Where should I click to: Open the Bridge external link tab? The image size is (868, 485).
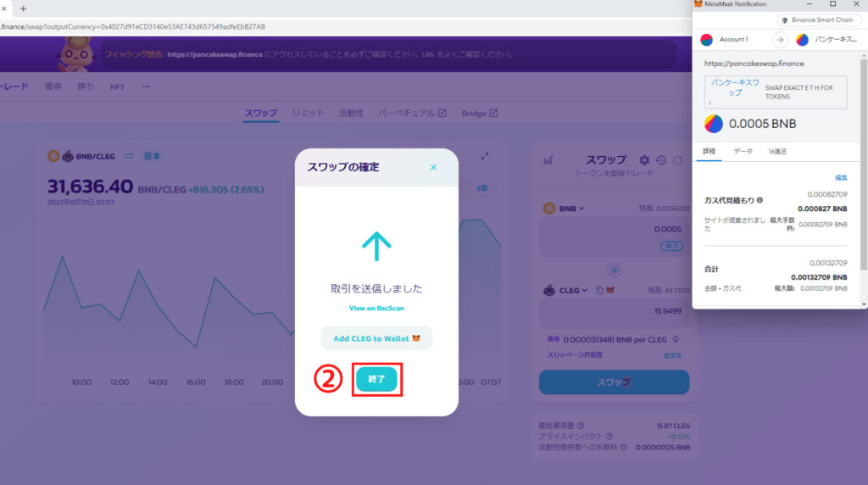click(480, 113)
